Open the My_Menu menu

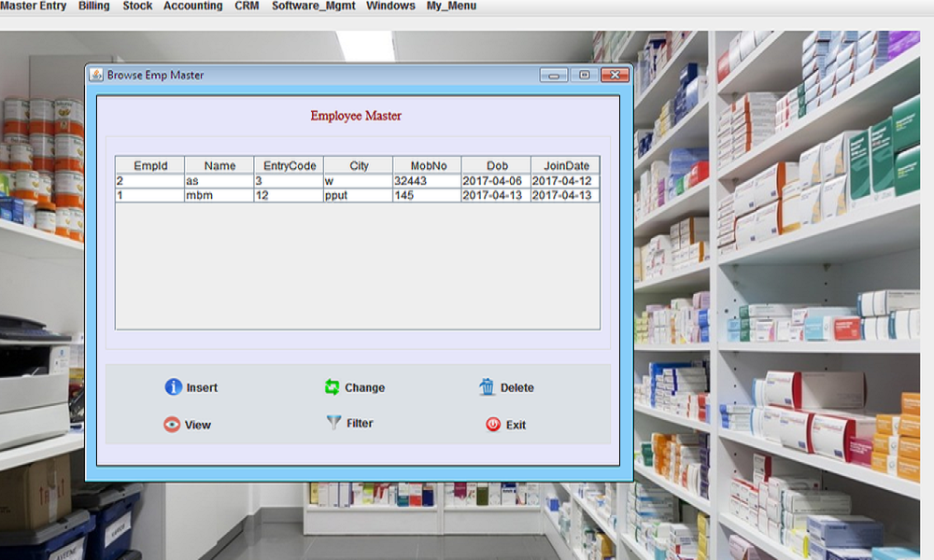[x=451, y=6]
